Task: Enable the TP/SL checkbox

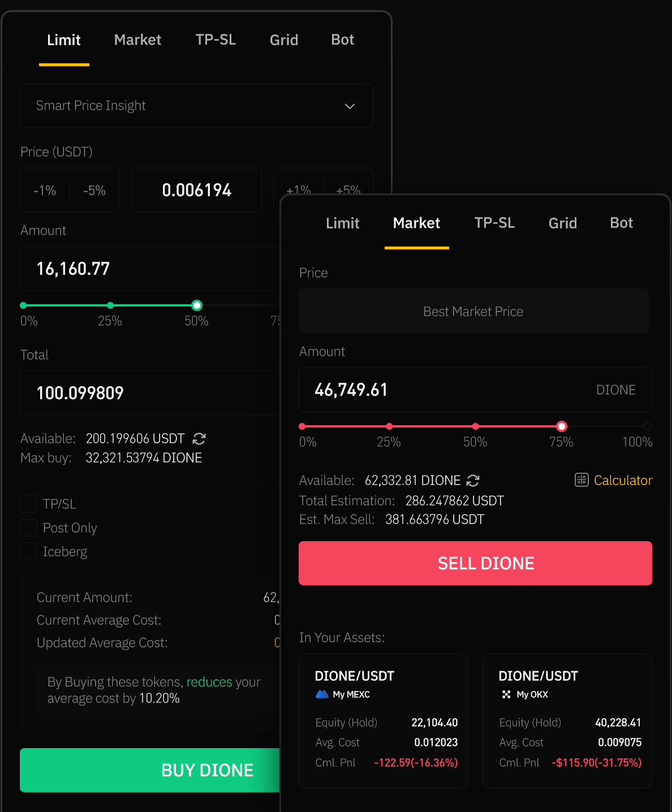Action: (x=28, y=503)
